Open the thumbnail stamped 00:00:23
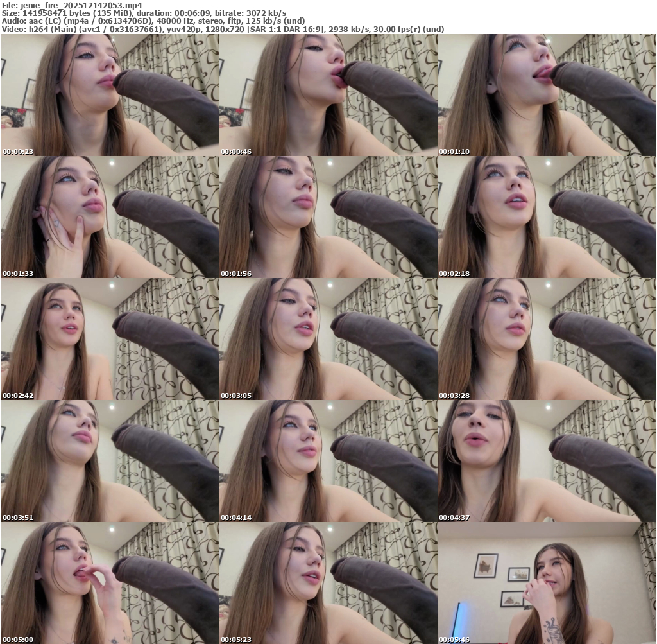Image resolution: width=657 pixels, height=644 pixels. coord(110,95)
